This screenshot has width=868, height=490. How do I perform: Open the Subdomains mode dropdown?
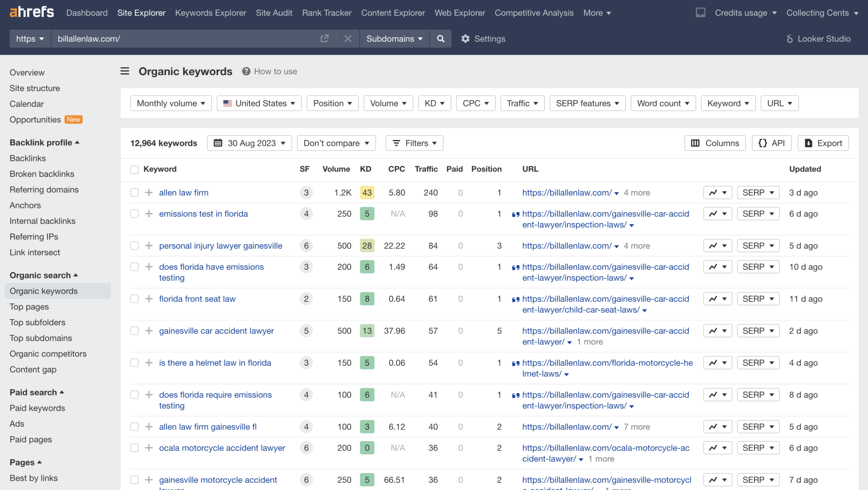(x=394, y=39)
